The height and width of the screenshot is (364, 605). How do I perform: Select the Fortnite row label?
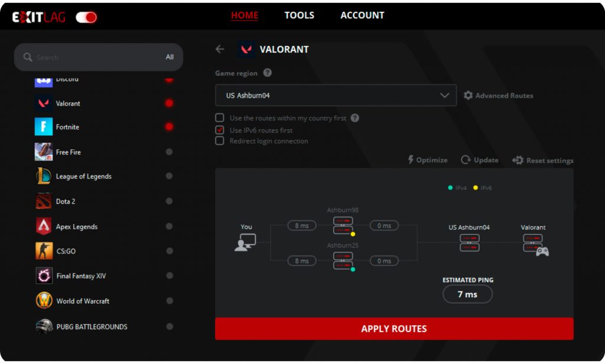[67, 127]
